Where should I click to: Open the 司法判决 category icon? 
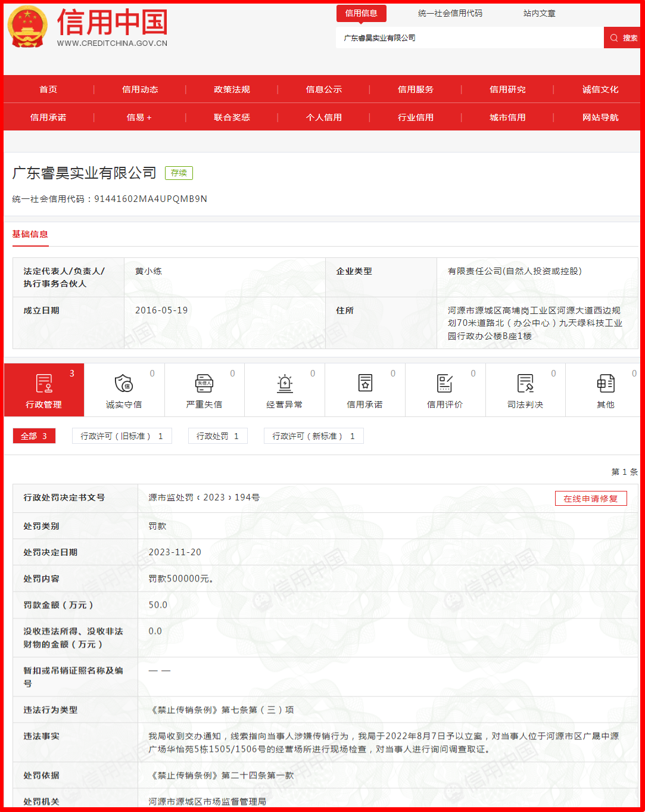point(525,383)
